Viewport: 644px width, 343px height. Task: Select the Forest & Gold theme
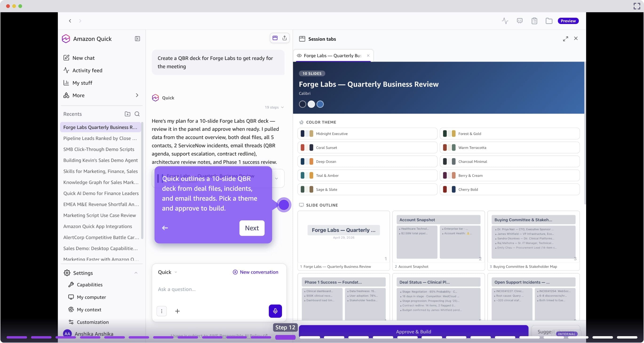coord(509,133)
